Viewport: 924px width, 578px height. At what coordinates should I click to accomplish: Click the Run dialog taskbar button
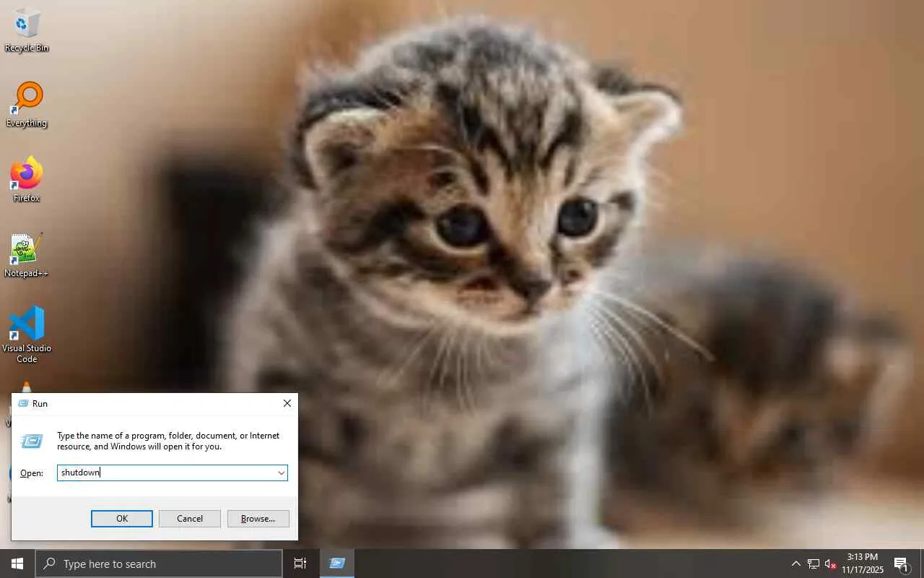[337, 564]
